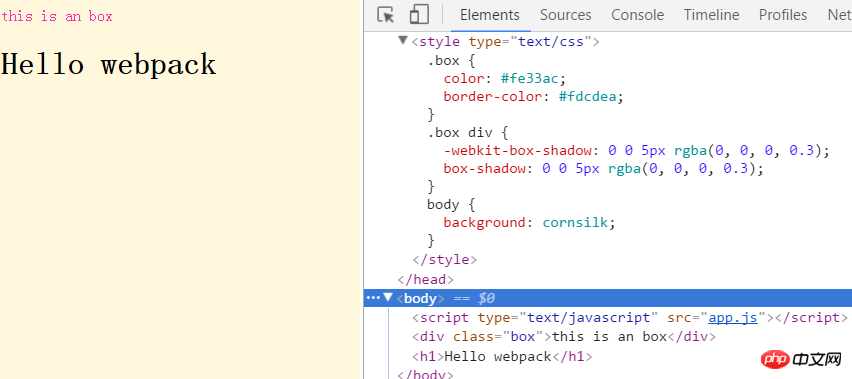This screenshot has width=852, height=379.
Task: Activate the inspect element picker icon
Action: (386, 15)
